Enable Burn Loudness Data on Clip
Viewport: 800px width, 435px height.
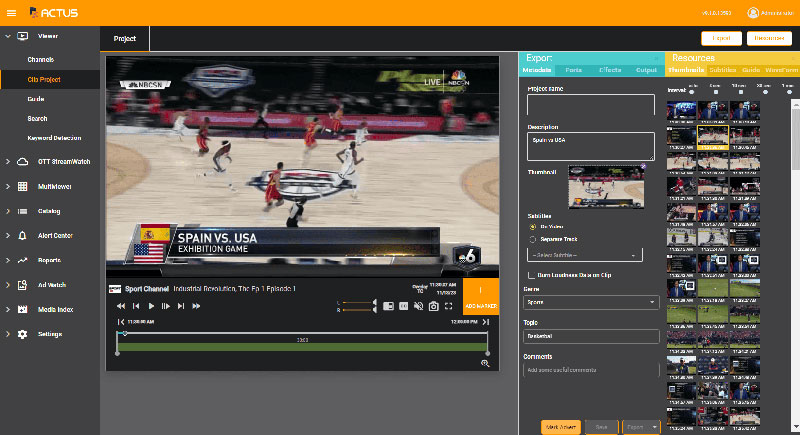(x=531, y=274)
